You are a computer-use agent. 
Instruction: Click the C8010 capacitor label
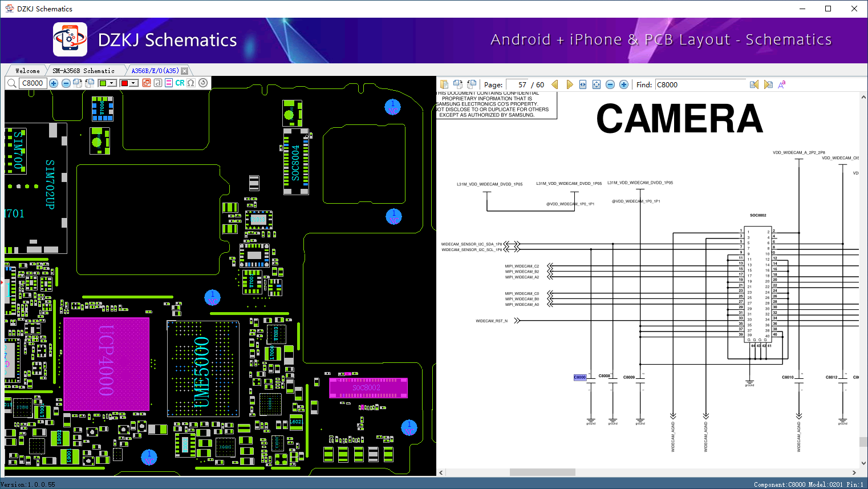pyautogui.click(x=788, y=377)
